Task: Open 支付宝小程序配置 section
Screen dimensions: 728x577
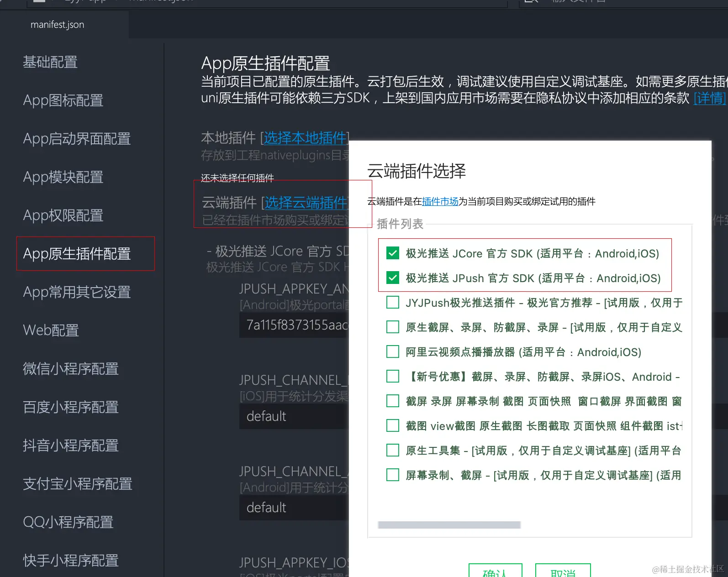Action: 78,484
